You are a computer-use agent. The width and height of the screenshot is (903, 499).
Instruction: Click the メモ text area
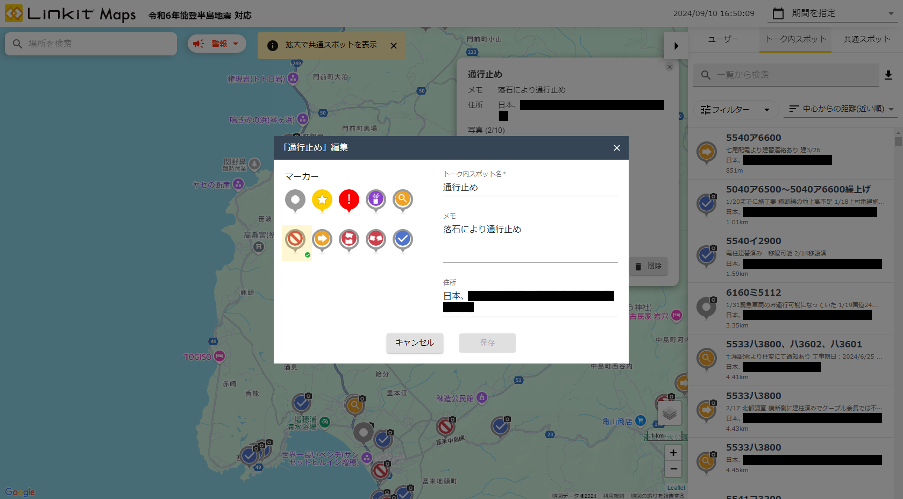(x=530, y=242)
